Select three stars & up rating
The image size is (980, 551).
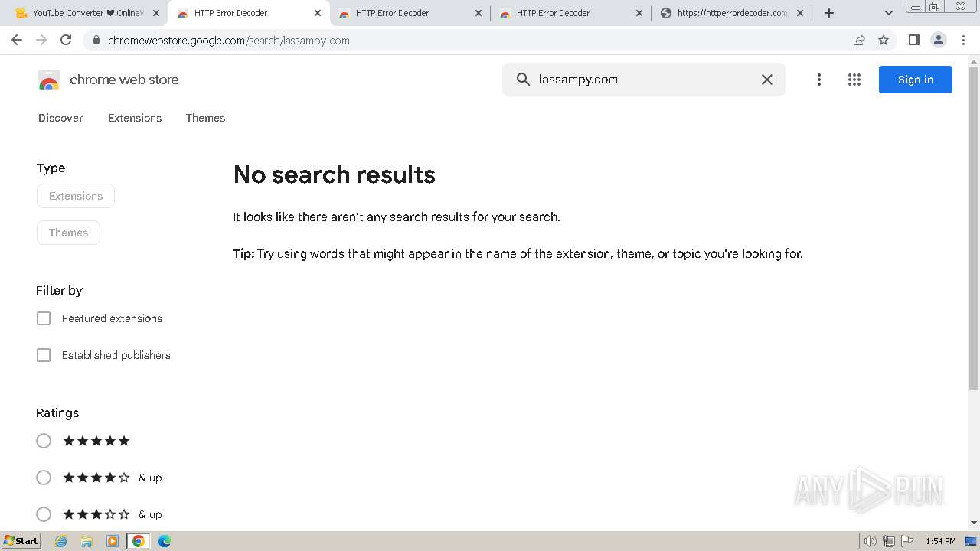(44, 514)
